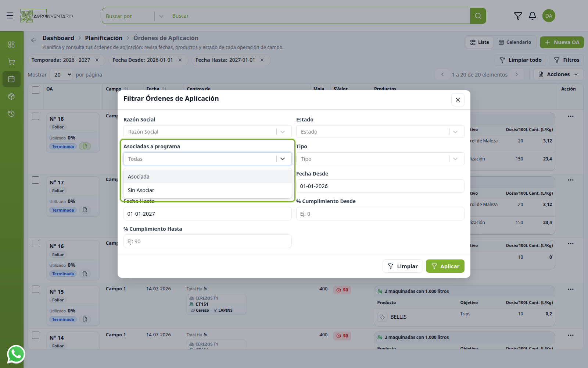Choose Asociada option
This screenshot has width=588, height=368.
tap(208, 177)
